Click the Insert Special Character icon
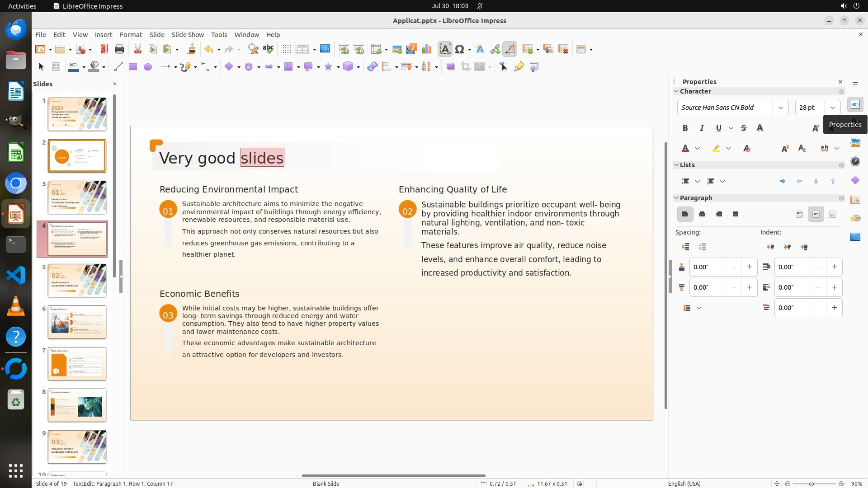868x488 pixels. (x=460, y=49)
